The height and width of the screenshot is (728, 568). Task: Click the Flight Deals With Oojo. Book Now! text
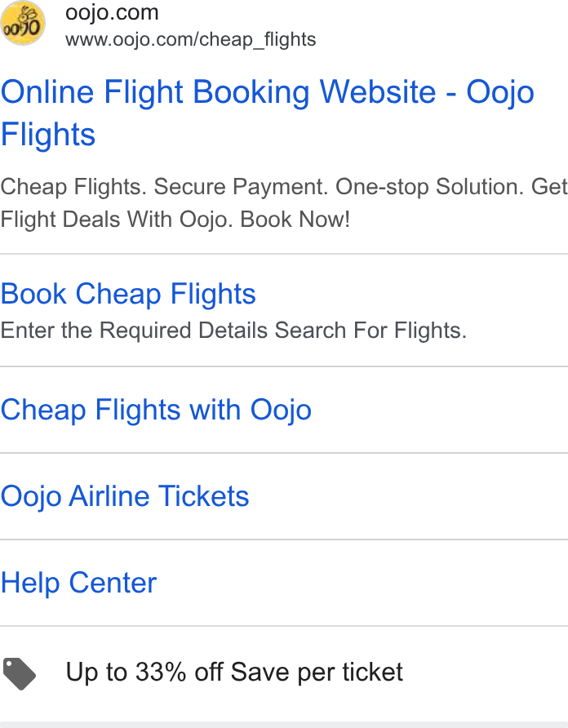(175, 220)
